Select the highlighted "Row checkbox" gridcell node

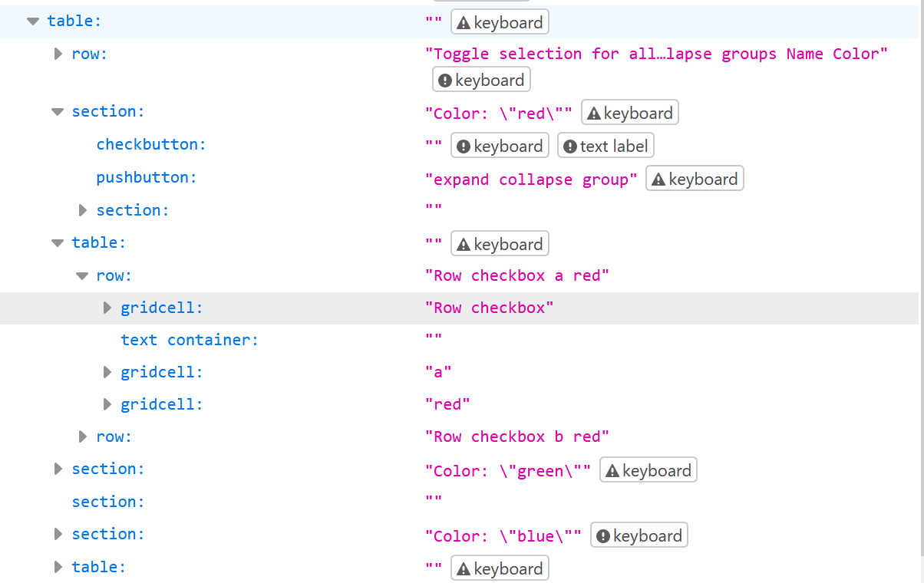pos(161,307)
